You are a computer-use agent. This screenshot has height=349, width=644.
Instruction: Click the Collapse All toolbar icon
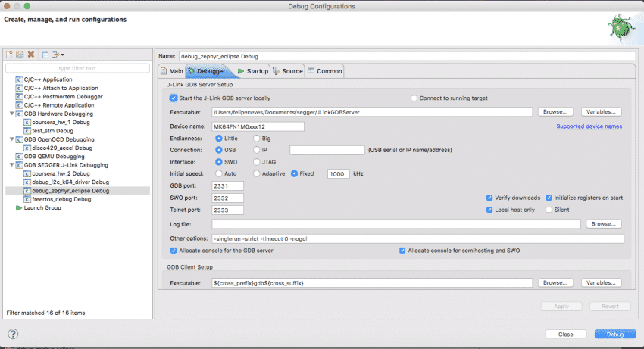coord(45,55)
